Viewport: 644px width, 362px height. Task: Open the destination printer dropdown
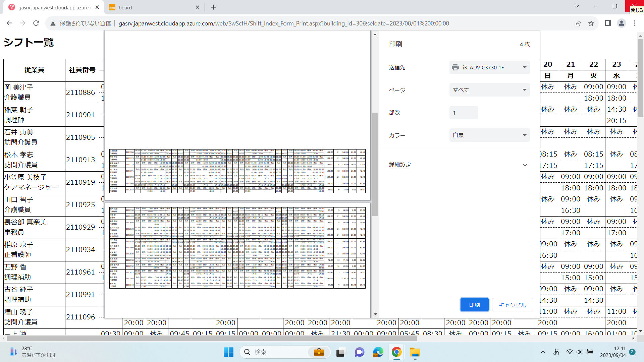pyautogui.click(x=489, y=67)
